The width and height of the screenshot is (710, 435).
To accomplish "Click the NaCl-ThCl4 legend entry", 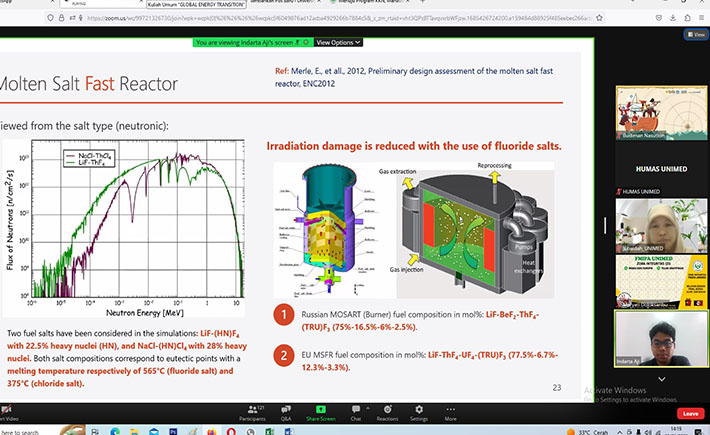I will [x=89, y=156].
